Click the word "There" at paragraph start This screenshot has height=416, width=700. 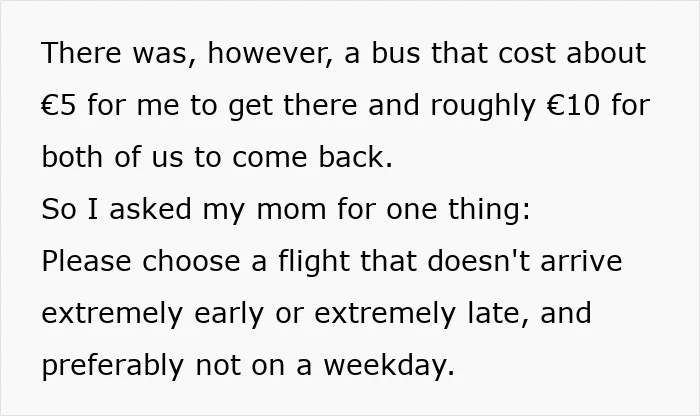pos(81,53)
